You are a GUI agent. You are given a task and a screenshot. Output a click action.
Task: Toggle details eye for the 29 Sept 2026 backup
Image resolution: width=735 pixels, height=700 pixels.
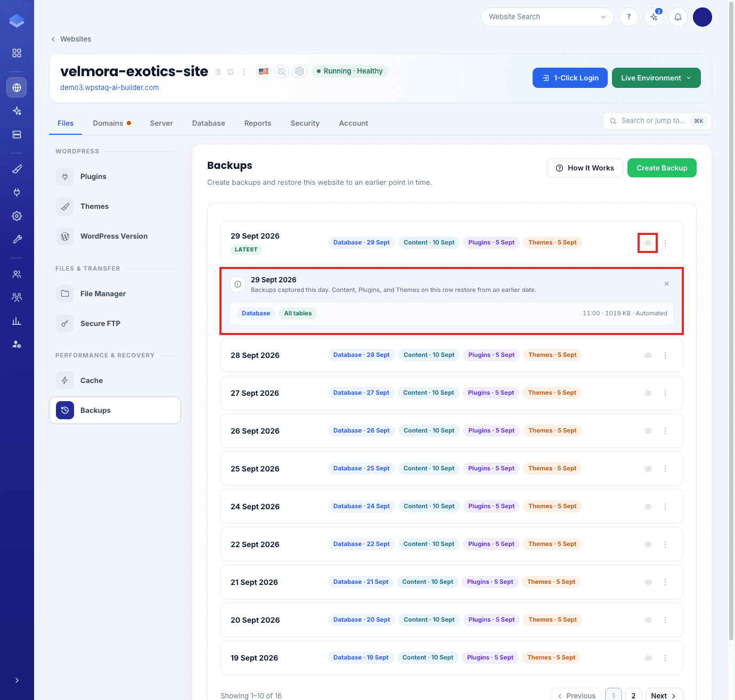pyautogui.click(x=648, y=243)
